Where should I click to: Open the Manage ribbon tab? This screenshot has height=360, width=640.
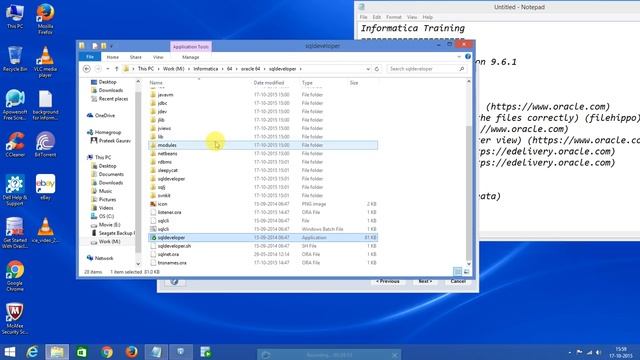point(191,57)
